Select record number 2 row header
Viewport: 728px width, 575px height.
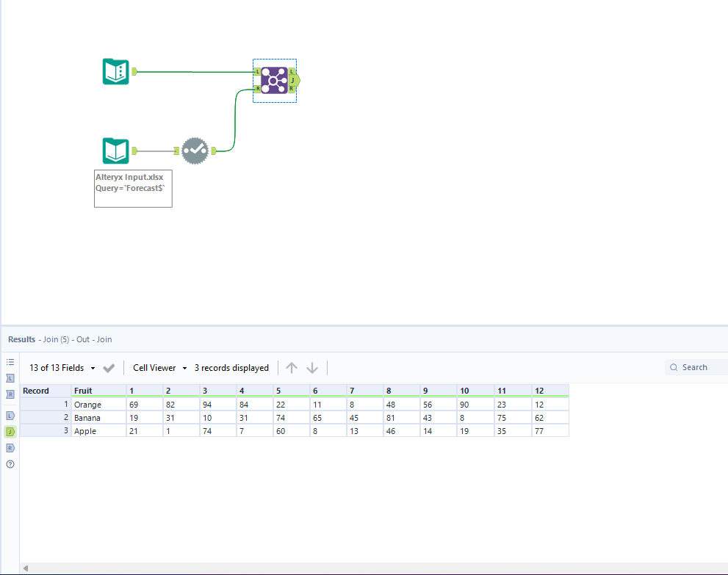[x=46, y=418]
